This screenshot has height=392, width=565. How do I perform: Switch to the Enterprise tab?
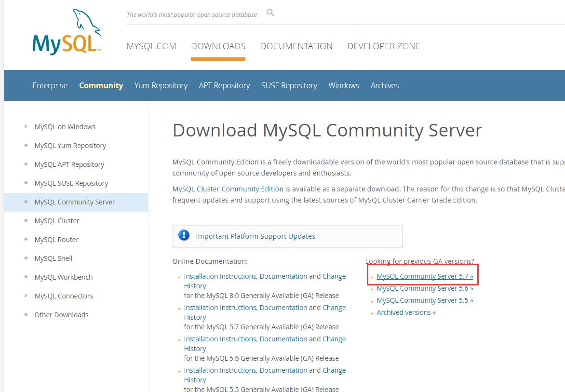pyautogui.click(x=50, y=85)
